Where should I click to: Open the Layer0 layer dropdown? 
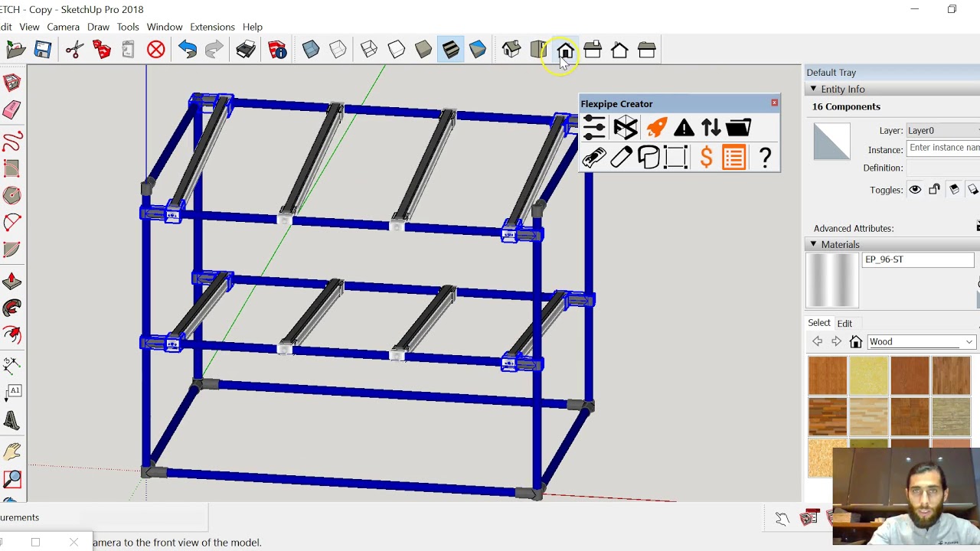tap(943, 131)
